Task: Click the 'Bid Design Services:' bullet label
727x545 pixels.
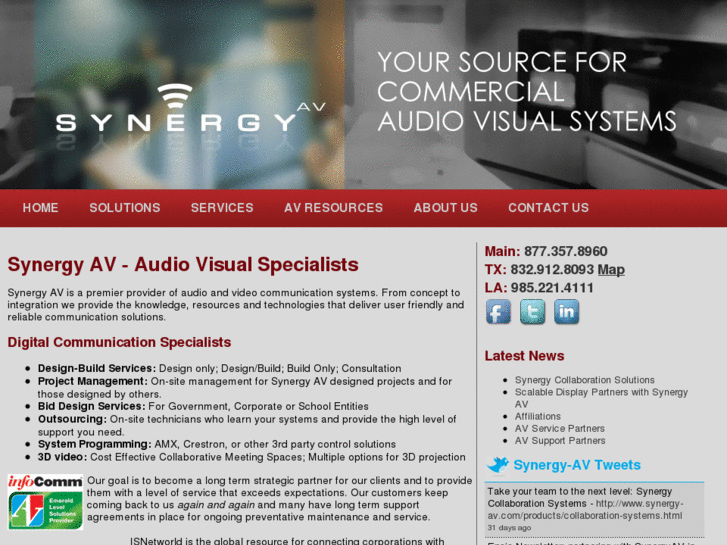Action: point(92,406)
